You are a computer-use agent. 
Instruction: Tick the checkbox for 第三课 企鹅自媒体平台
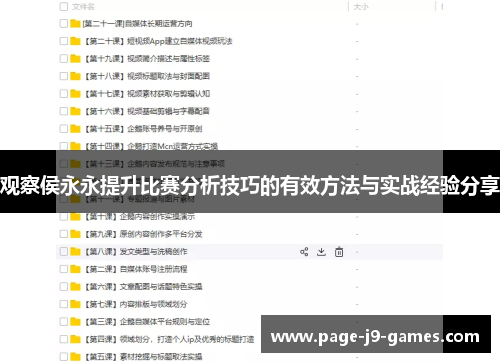[64, 322]
